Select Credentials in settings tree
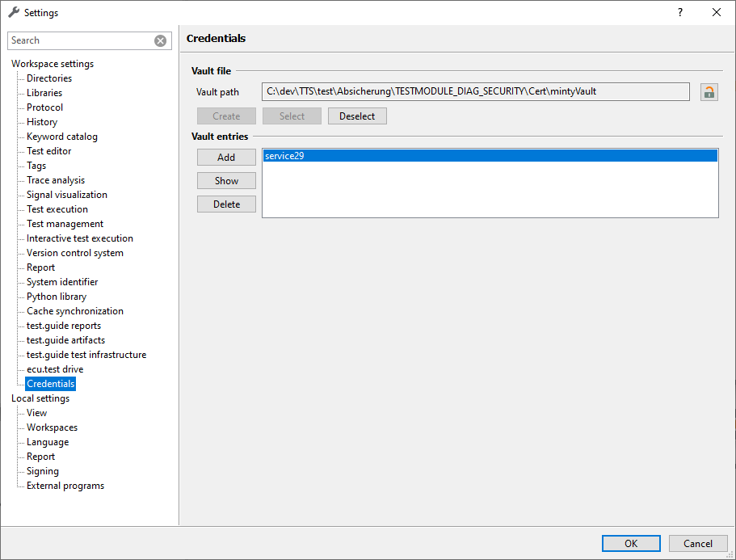This screenshot has height=560, width=736. coord(51,384)
